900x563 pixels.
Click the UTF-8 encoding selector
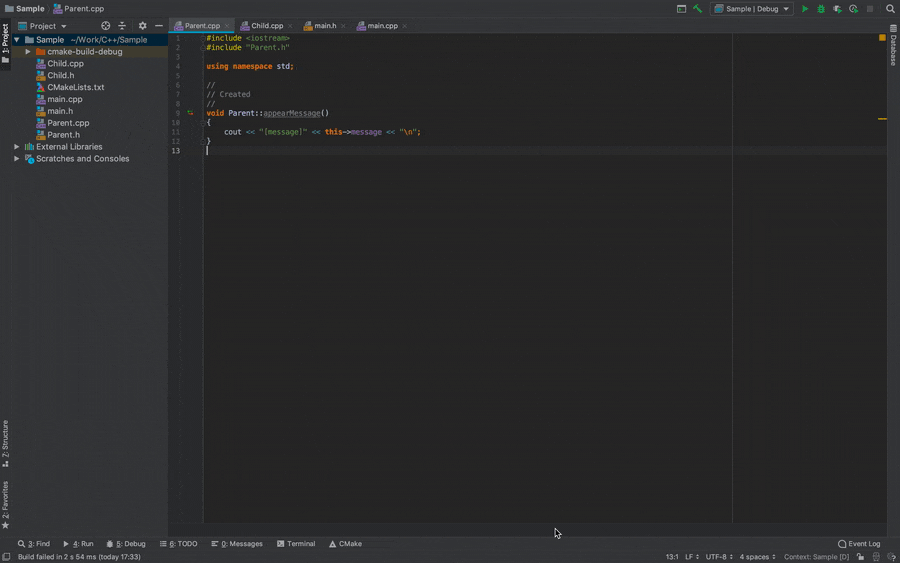click(719, 557)
